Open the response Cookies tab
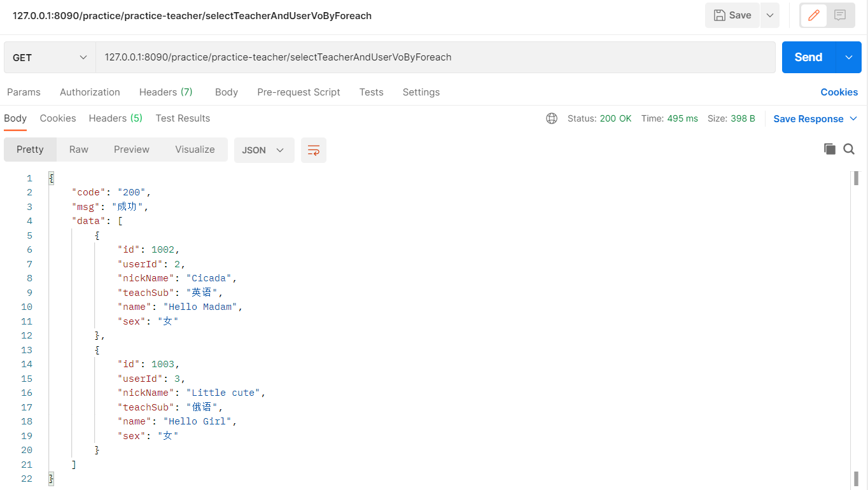The height and width of the screenshot is (490, 868). (x=58, y=118)
